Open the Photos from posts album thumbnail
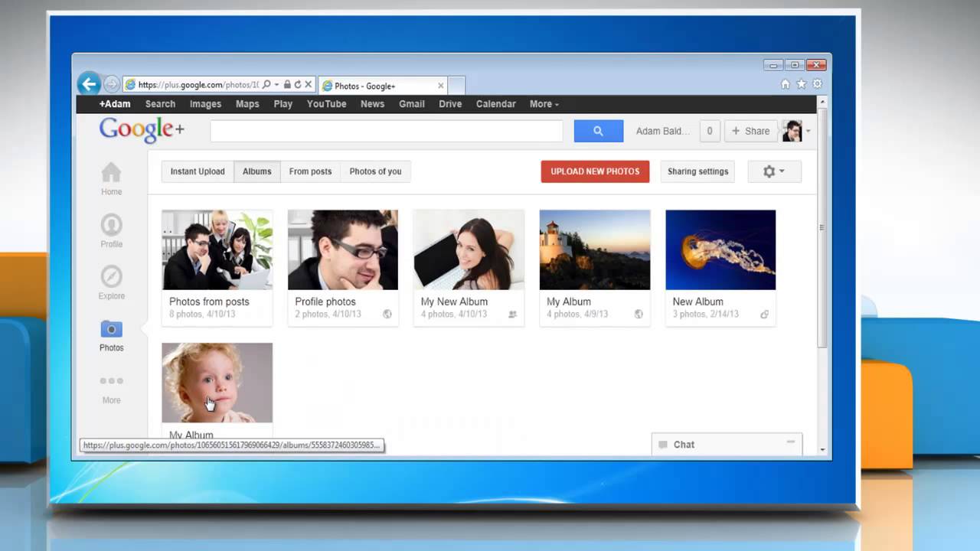The width and height of the screenshot is (980, 551). tap(217, 249)
